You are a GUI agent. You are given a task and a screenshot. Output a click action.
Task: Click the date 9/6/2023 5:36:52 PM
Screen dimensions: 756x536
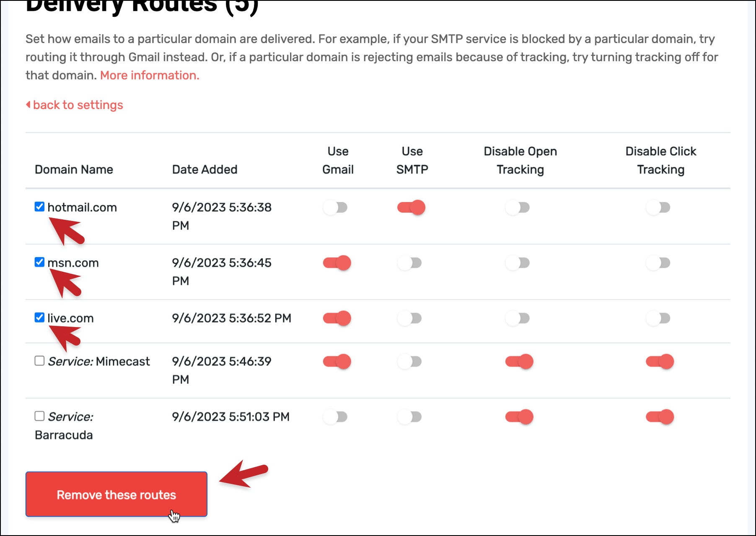click(x=231, y=318)
